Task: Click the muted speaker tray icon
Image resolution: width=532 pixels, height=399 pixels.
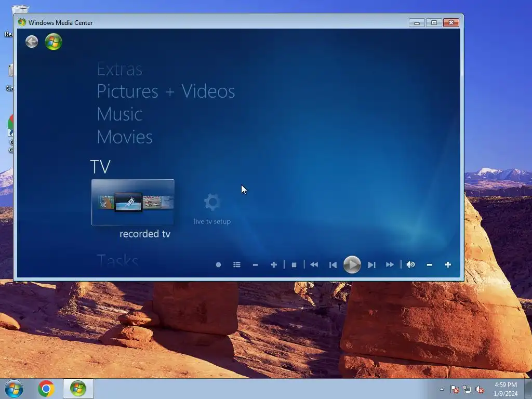Action: coord(480,389)
